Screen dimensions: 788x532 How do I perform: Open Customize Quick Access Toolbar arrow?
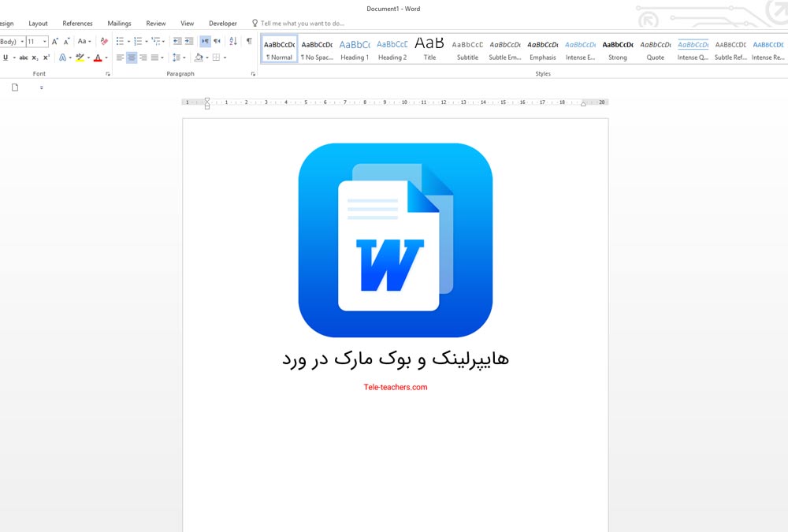click(x=41, y=87)
